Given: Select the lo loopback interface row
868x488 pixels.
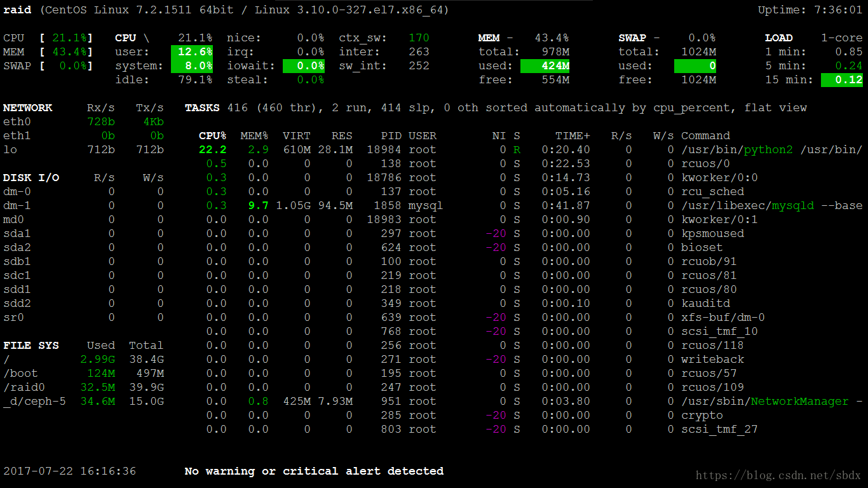Looking at the screenshot, I should (84, 150).
